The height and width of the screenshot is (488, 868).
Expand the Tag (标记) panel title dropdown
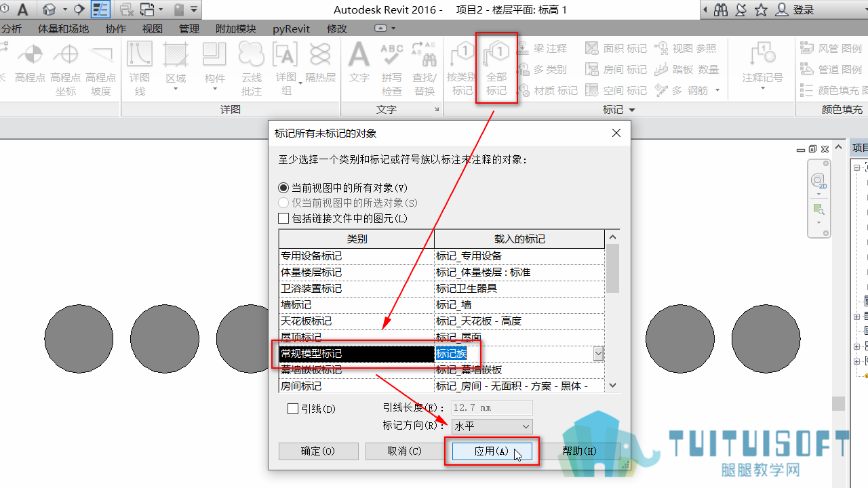coord(618,110)
